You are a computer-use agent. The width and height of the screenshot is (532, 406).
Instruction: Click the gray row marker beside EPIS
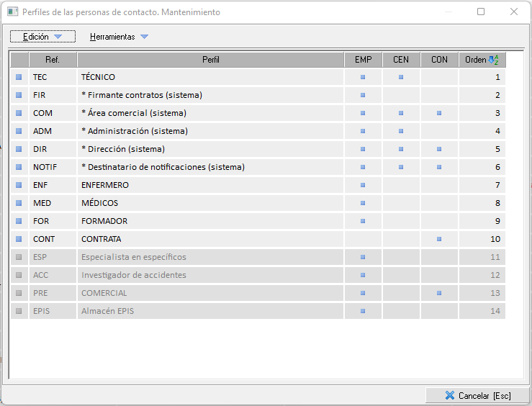19,311
